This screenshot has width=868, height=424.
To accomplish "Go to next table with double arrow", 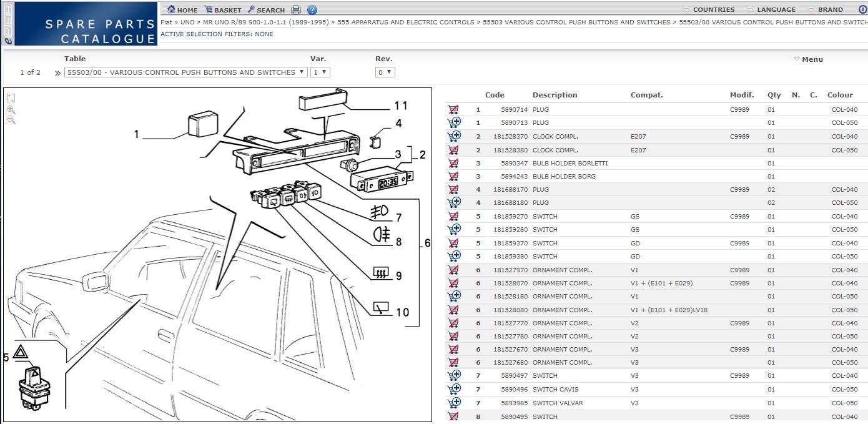I will click(x=57, y=73).
